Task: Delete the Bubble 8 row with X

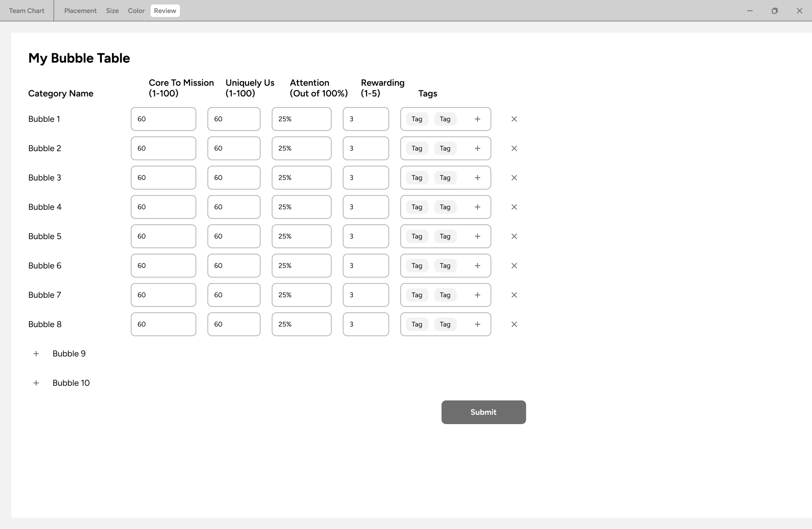Action: point(514,324)
